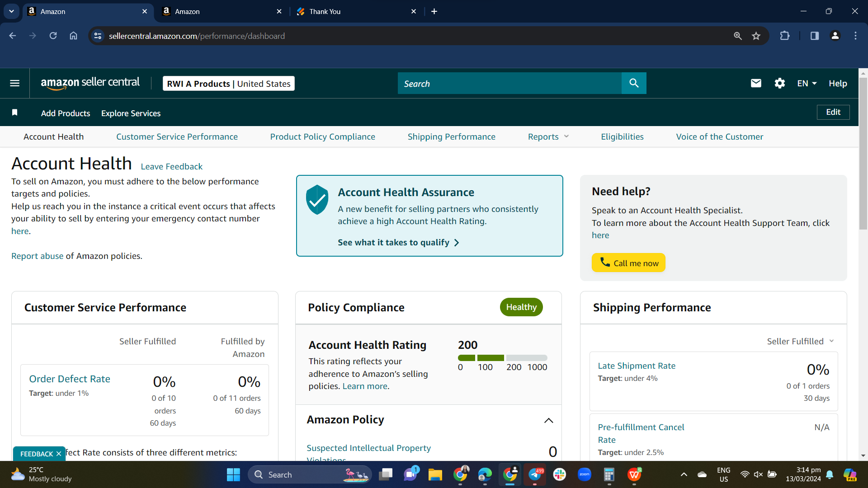The image size is (868, 488).
Task: Open File Explorer from the taskbar
Action: click(435, 474)
